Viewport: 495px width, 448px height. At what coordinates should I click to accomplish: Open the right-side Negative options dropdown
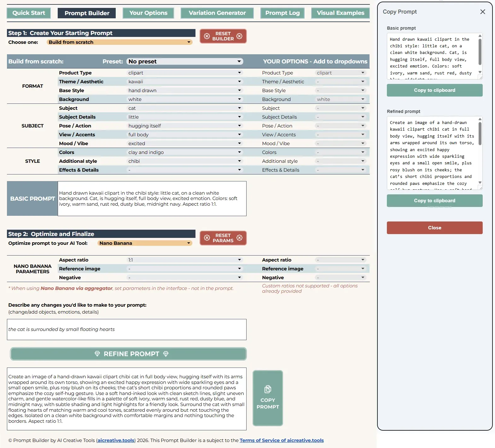(341, 278)
